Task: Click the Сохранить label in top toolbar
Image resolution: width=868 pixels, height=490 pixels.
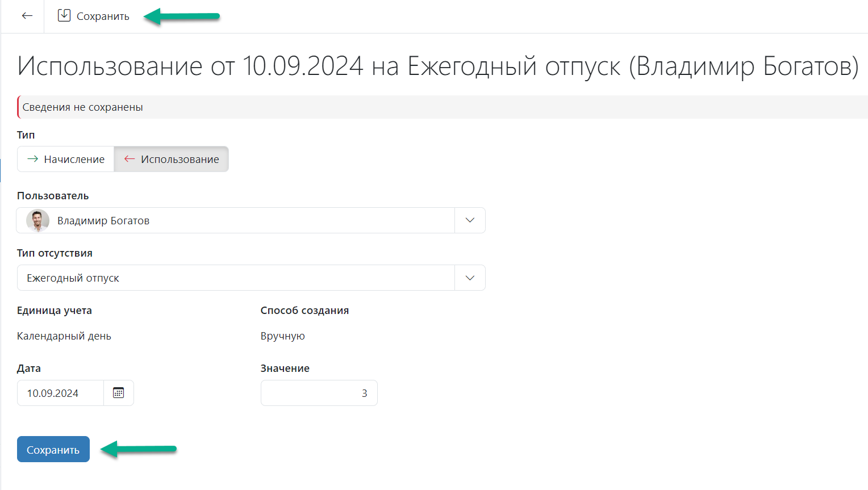Action: 103,16
